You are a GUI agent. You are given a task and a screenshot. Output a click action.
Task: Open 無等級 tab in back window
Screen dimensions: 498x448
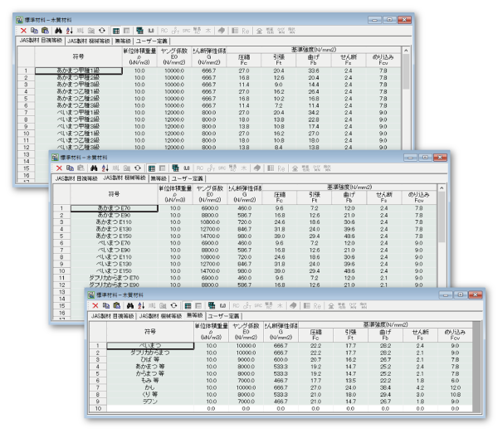point(123,41)
